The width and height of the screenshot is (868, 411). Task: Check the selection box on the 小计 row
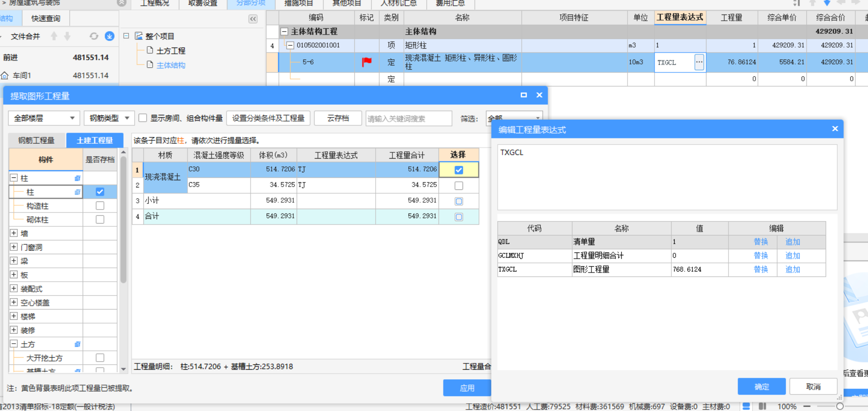click(x=459, y=201)
